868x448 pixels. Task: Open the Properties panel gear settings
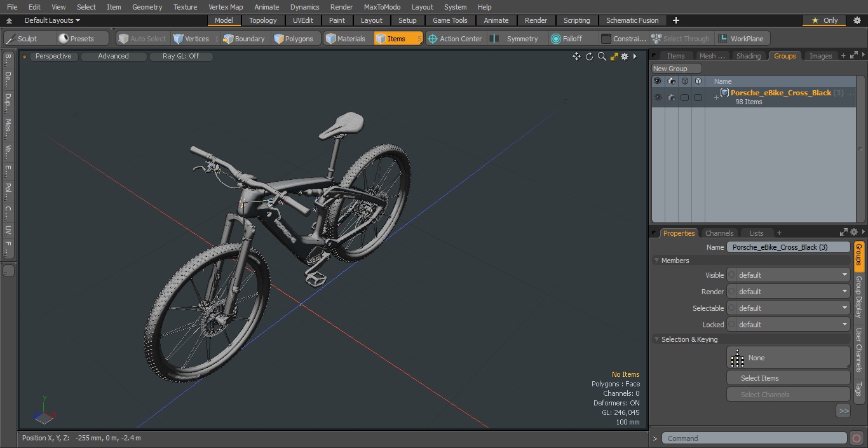click(x=854, y=233)
